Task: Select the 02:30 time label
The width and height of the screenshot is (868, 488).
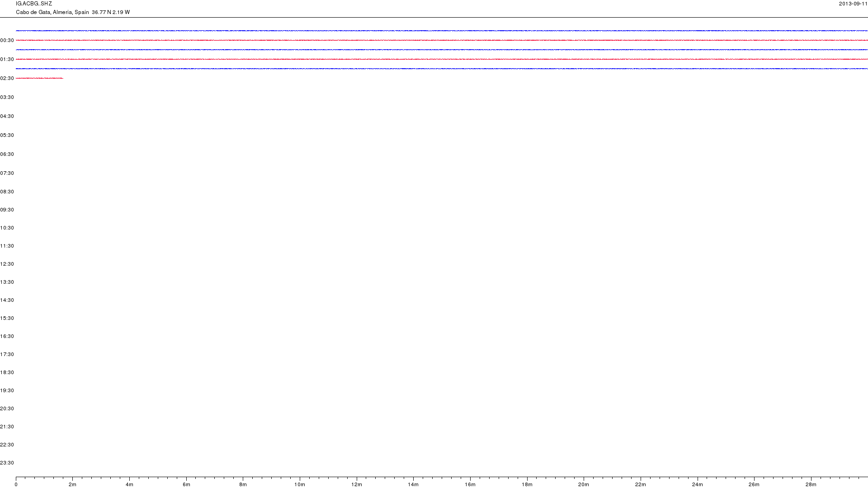Action: 7,79
